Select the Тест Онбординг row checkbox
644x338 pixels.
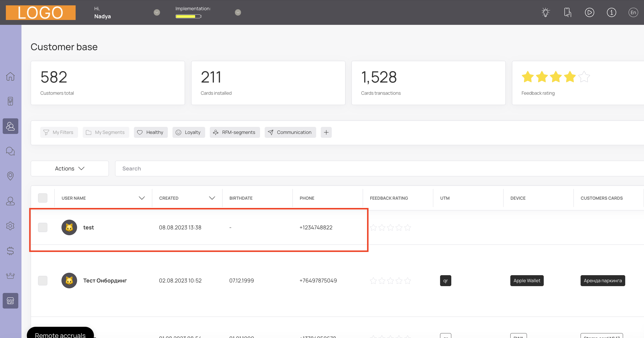click(42, 281)
